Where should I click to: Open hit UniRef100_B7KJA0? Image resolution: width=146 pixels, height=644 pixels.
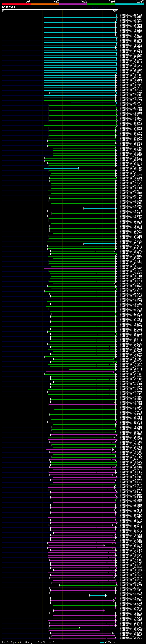pos(131,540)
